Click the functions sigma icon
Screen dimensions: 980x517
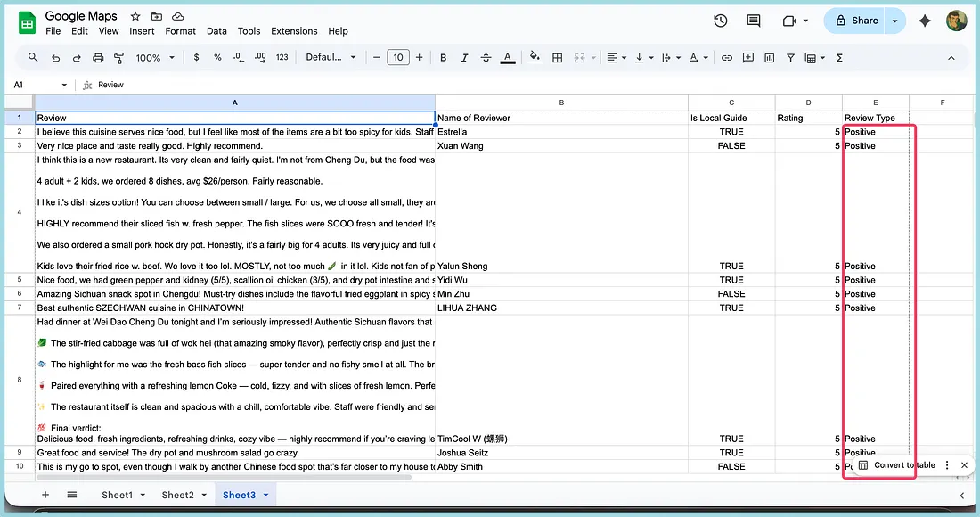(839, 57)
